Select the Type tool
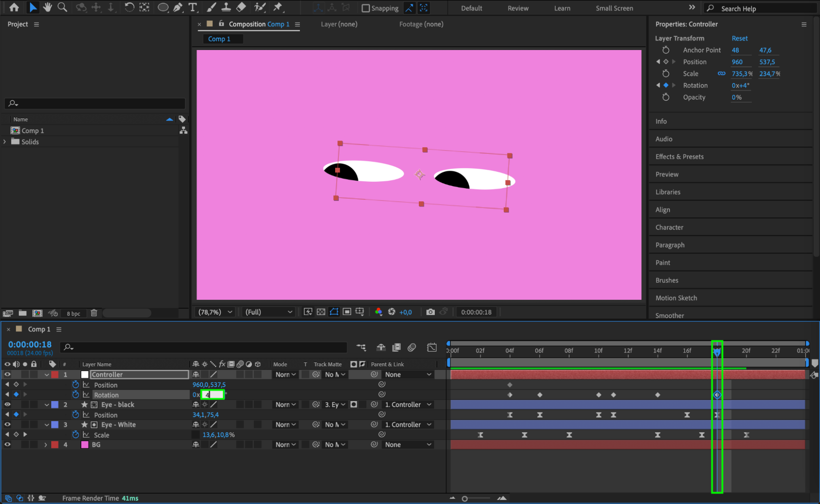Image resolution: width=820 pixels, height=504 pixels. pyautogui.click(x=192, y=7)
